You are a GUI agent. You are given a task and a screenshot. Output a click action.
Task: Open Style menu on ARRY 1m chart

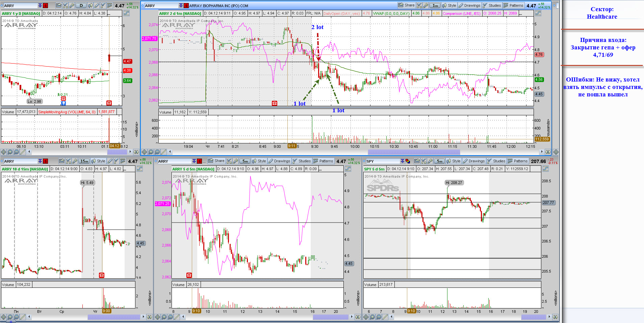(x=449, y=5)
